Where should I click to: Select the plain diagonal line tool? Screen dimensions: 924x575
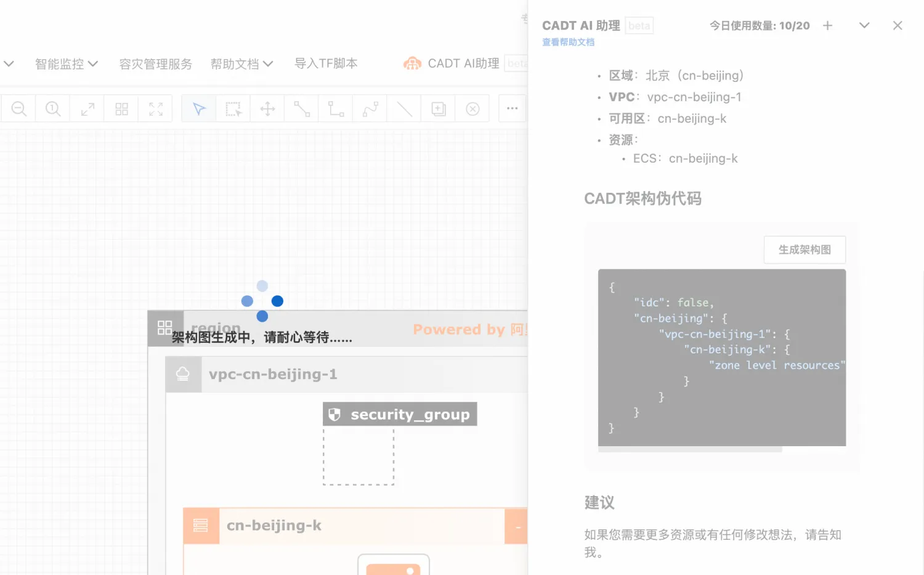(x=404, y=109)
